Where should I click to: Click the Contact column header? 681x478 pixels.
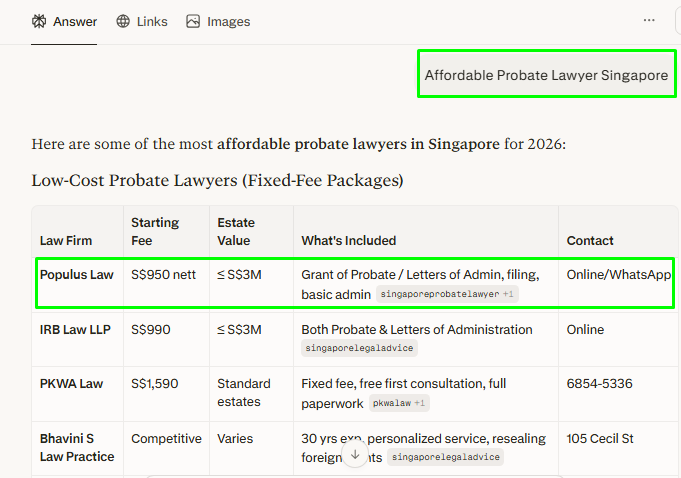pyautogui.click(x=590, y=240)
